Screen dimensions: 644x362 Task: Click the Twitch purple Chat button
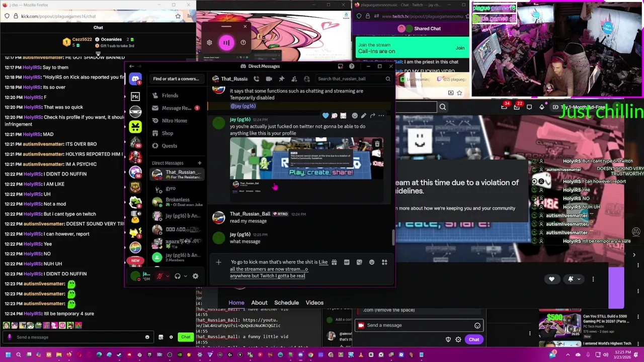tap(474, 339)
